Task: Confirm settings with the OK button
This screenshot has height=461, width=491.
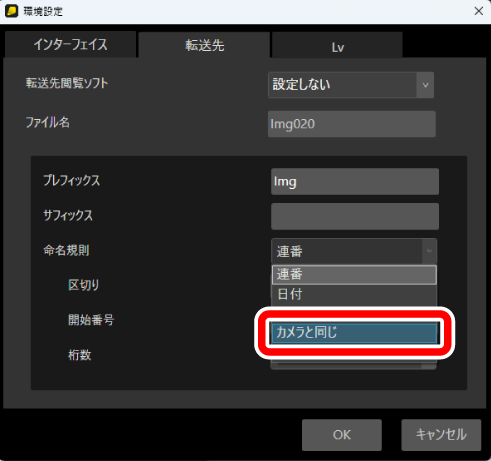Action: [342, 435]
